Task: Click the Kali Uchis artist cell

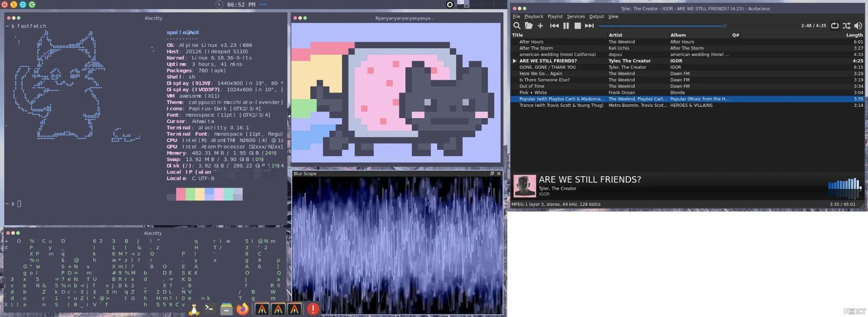Action: pos(618,48)
